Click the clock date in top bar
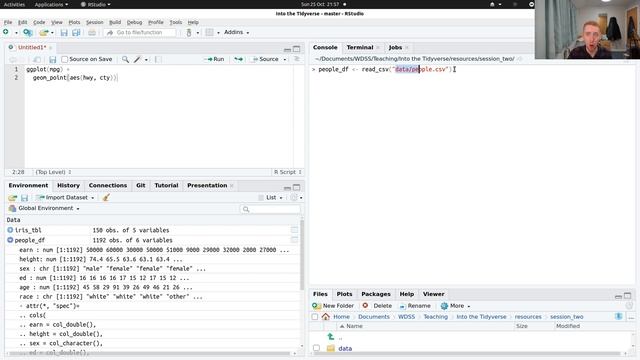The width and height of the screenshot is (640, 360). 320,4
